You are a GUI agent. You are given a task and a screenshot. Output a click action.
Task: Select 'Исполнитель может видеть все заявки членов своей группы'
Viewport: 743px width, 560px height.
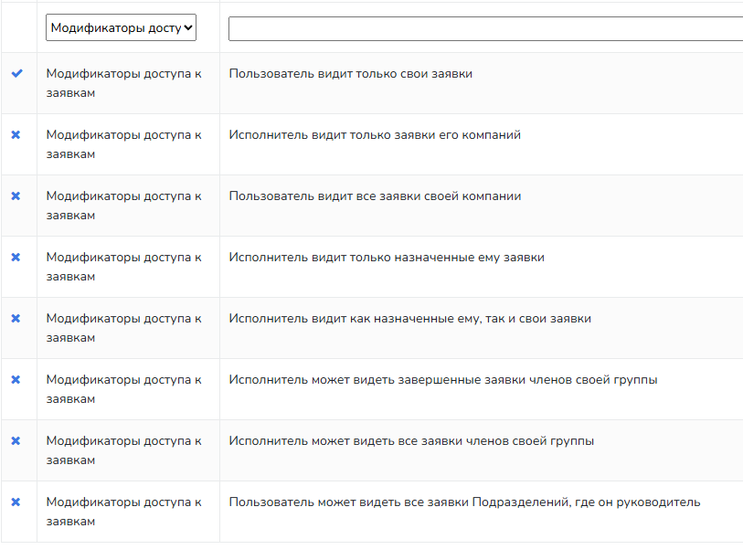(x=411, y=441)
